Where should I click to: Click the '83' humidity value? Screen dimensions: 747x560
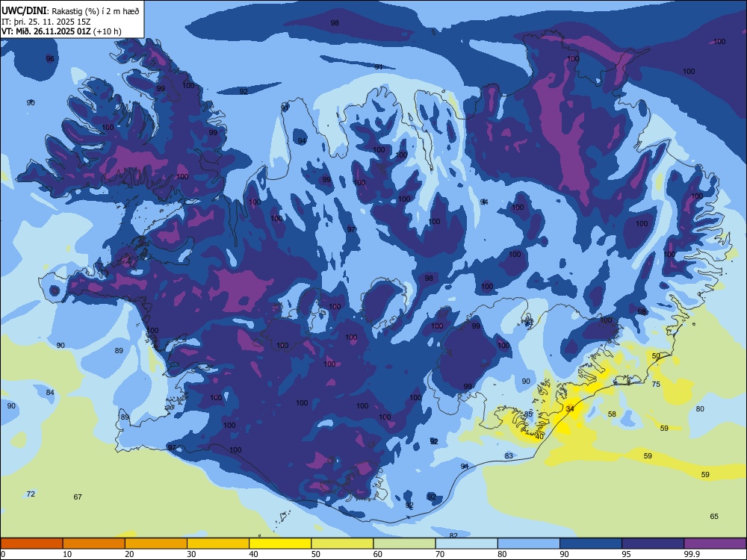(x=509, y=455)
